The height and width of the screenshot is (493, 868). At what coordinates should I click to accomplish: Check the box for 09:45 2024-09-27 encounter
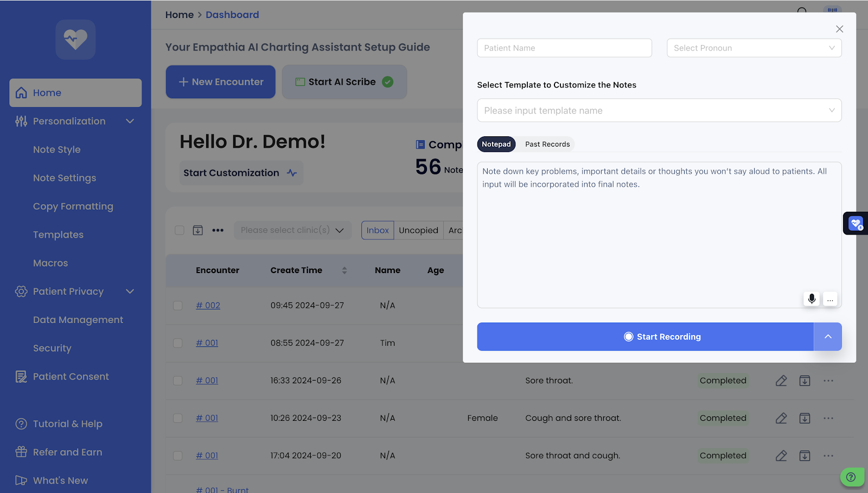[178, 306]
